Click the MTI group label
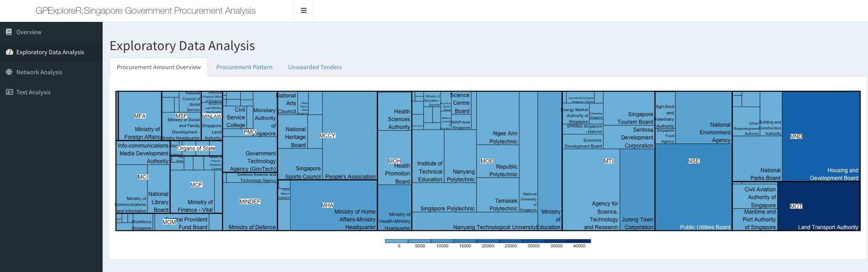Image resolution: width=868 pixels, height=272 pixels. 608,161
